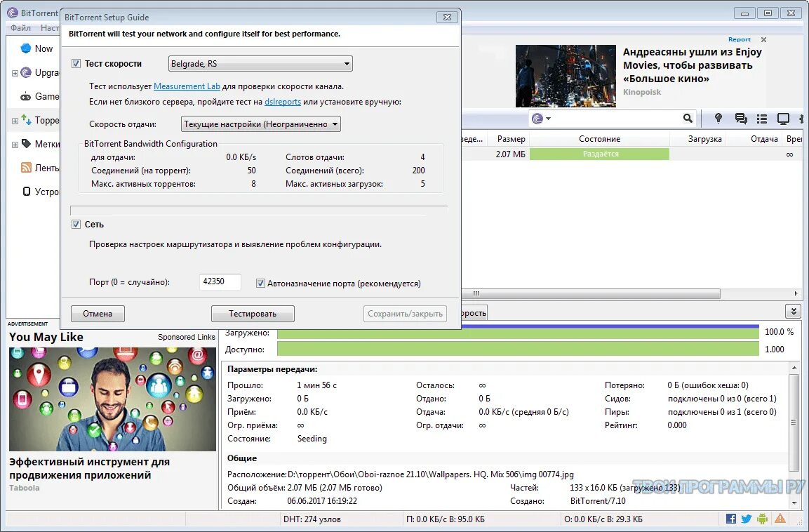Click the Facebook icon in status bar
Viewport: 809px width, 532px height.
[731, 519]
